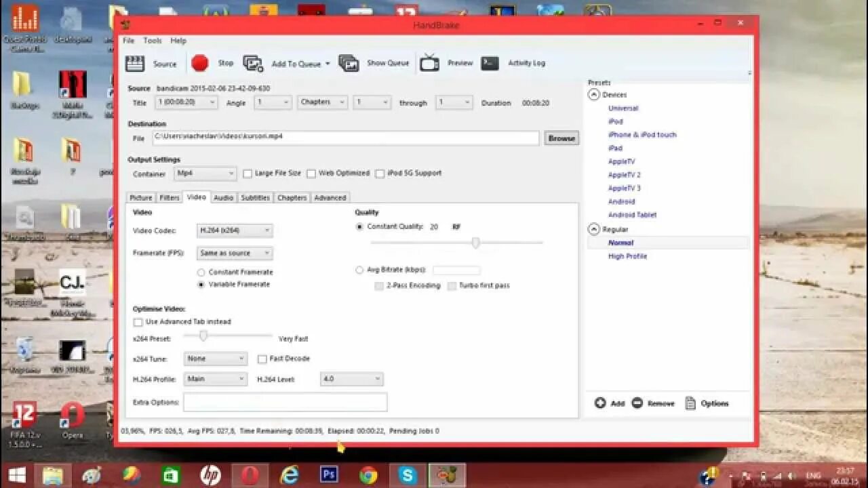Select the Opera desktop shortcut
The height and width of the screenshot is (488, 868).
click(x=73, y=420)
